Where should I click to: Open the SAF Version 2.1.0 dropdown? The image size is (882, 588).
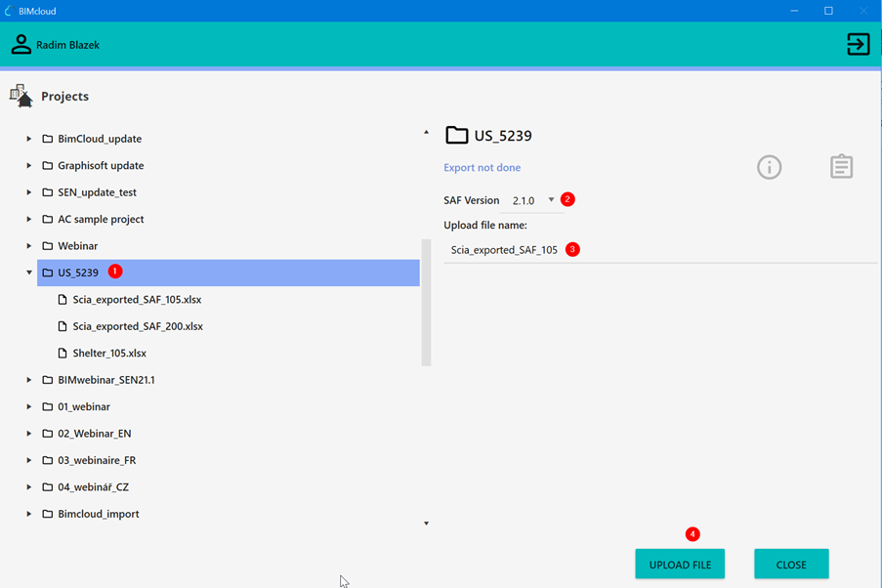[532, 200]
